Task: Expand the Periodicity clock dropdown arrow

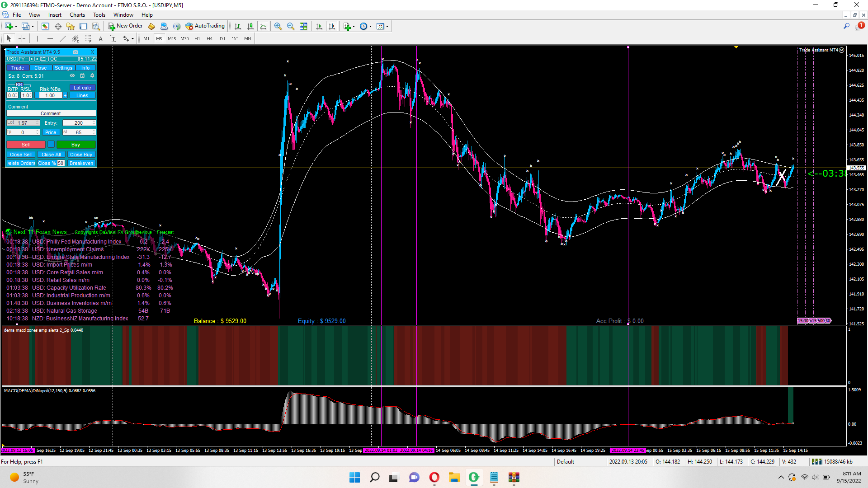Action: [371, 26]
